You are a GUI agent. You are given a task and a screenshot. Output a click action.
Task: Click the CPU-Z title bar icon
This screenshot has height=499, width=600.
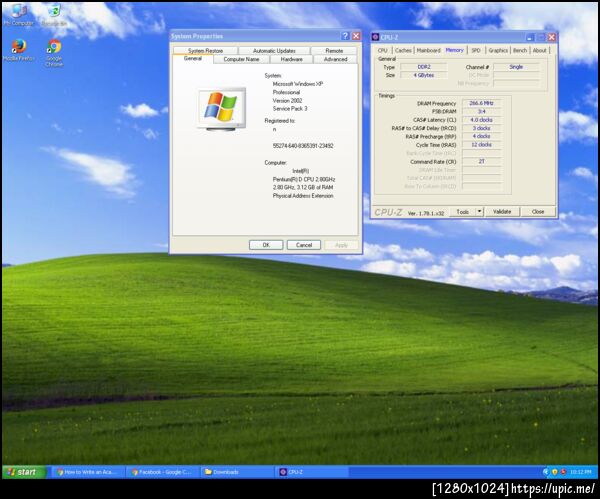pos(375,37)
